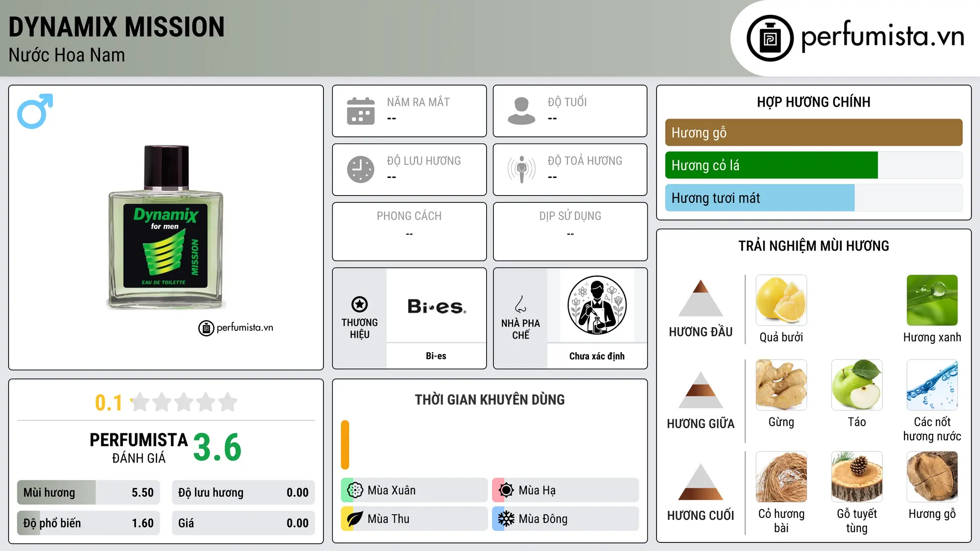The height and width of the screenshot is (551, 980).
Task: Click the Hương tươi mát blue accord bar
Action: [760, 198]
